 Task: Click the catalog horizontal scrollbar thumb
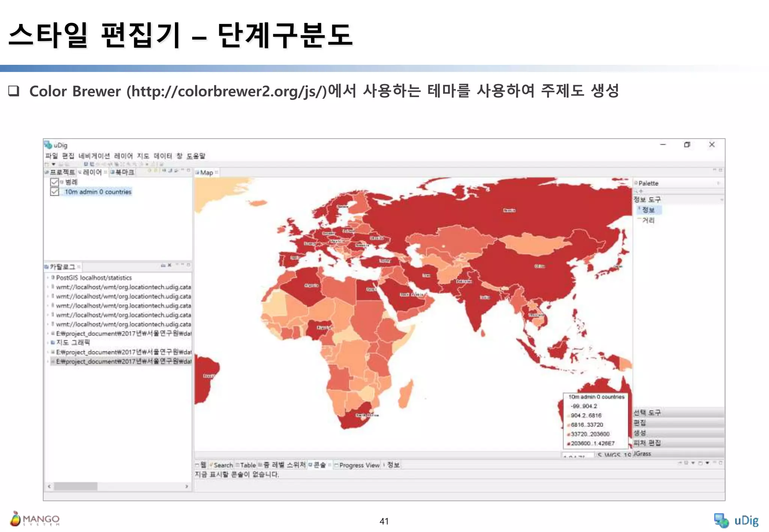pyautogui.click(x=75, y=487)
